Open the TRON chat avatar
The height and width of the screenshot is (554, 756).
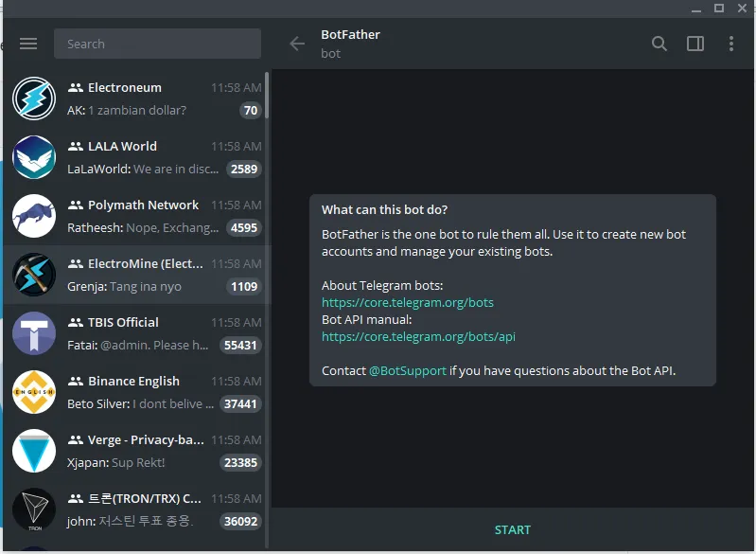[x=34, y=509]
